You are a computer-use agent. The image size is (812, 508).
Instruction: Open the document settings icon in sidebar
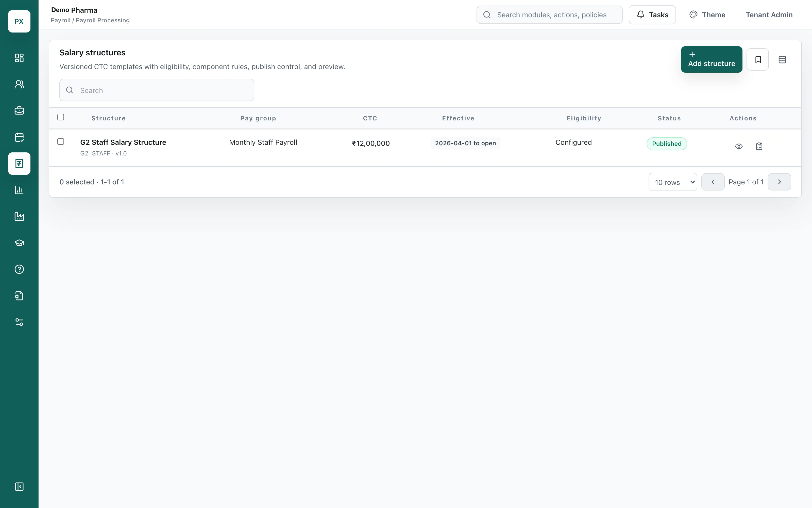(19, 296)
